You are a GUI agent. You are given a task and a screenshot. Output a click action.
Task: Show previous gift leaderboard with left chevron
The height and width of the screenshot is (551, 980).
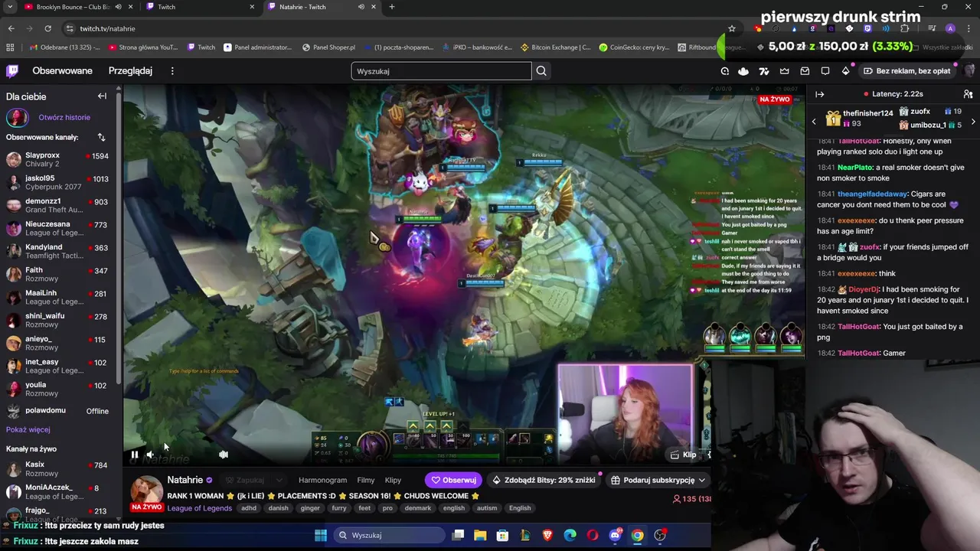[814, 122]
